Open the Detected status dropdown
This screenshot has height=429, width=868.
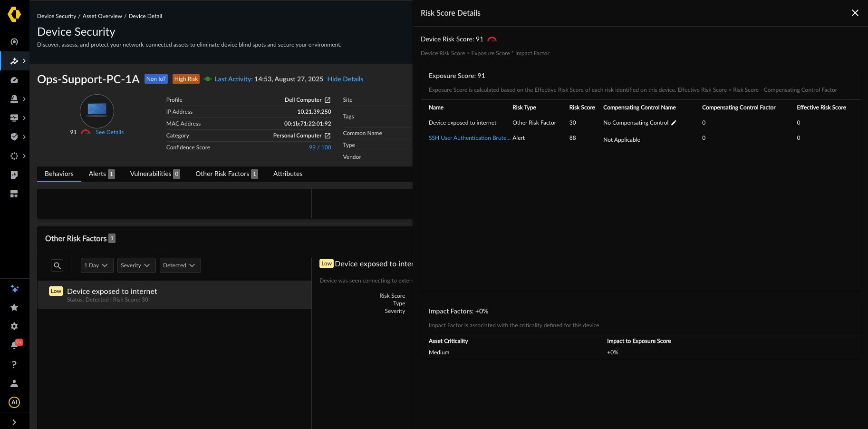coord(180,265)
